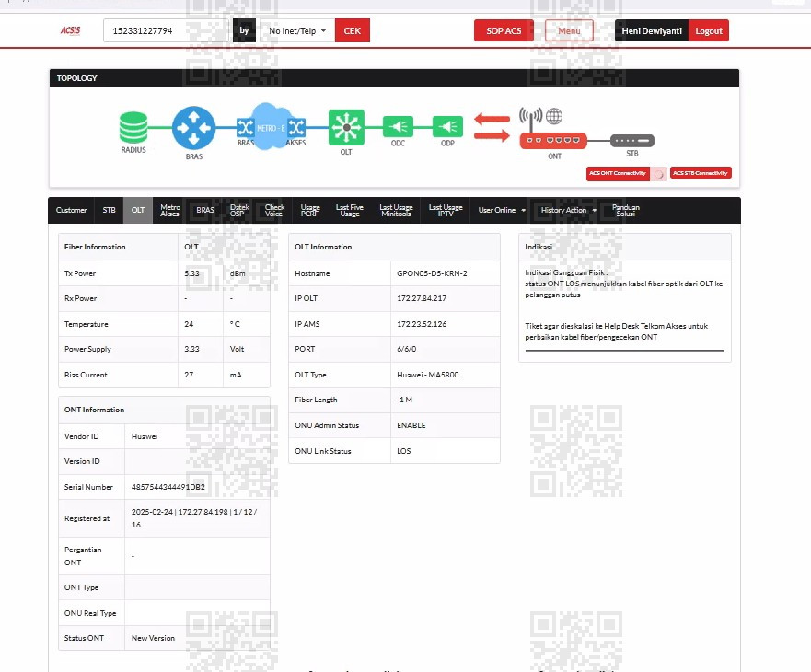This screenshot has height=672, width=811.
Task: Open the Last Five Usage tab
Action: point(350,210)
